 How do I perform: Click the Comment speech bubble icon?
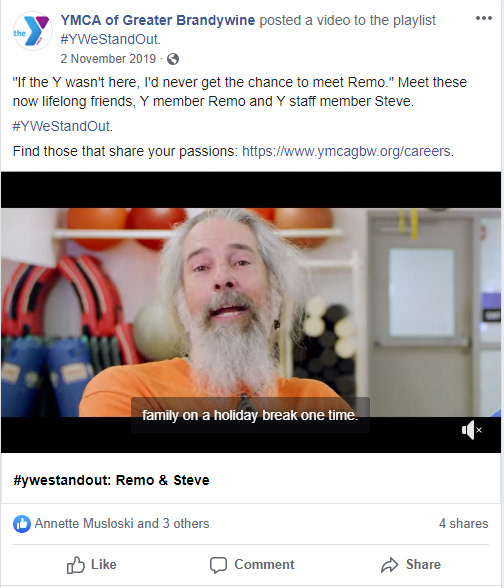pyautogui.click(x=218, y=565)
